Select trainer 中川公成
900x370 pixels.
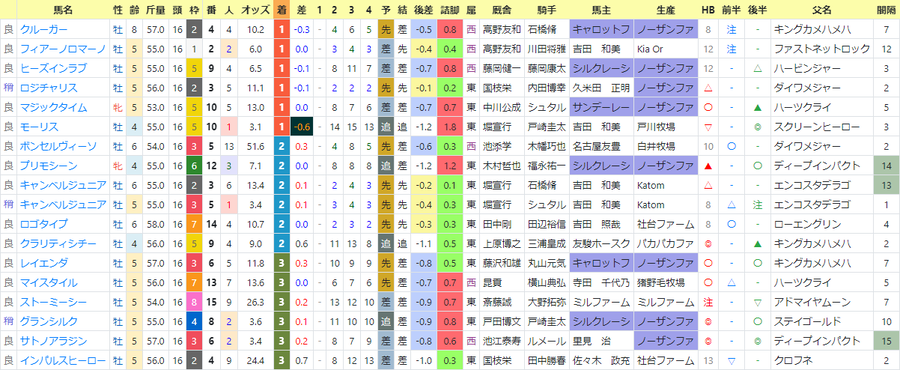(x=502, y=107)
